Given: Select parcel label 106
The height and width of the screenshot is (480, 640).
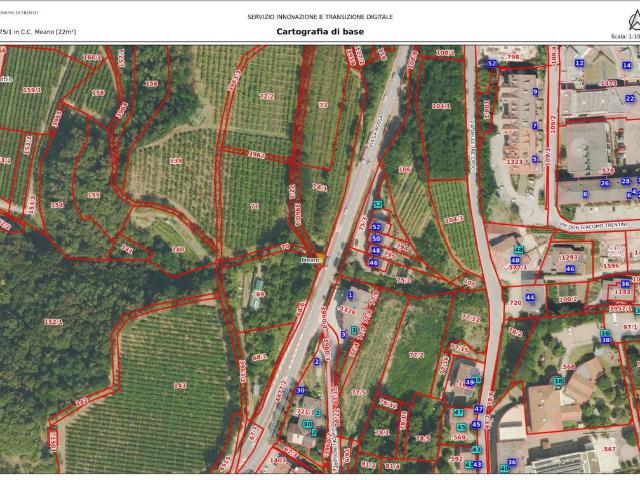Looking at the screenshot, I should (x=404, y=169).
